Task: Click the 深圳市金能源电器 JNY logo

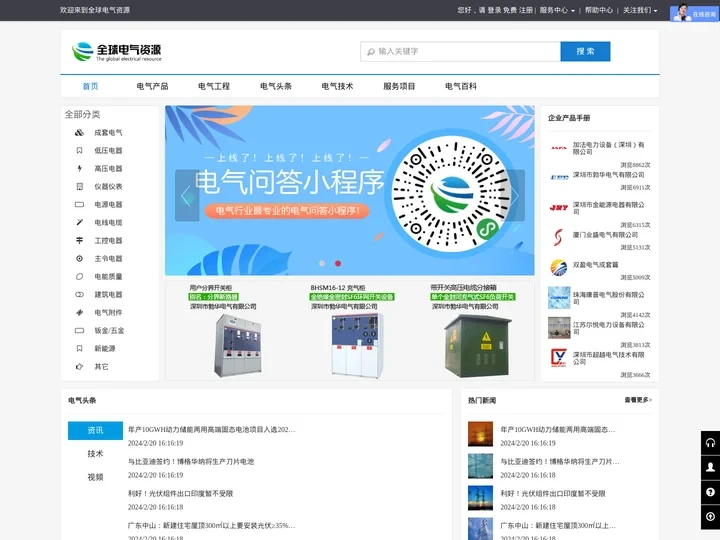Action: pos(559,208)
